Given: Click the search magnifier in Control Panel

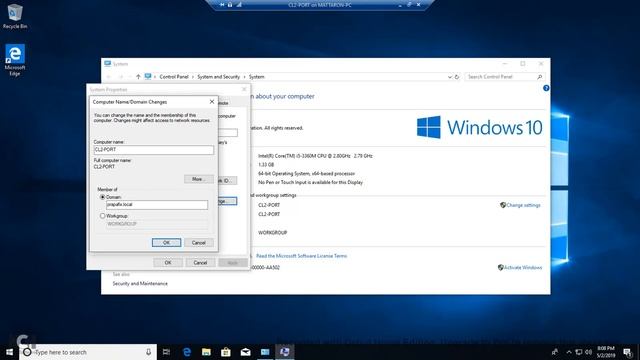Looking at the screenshot, I should point(540,77).
